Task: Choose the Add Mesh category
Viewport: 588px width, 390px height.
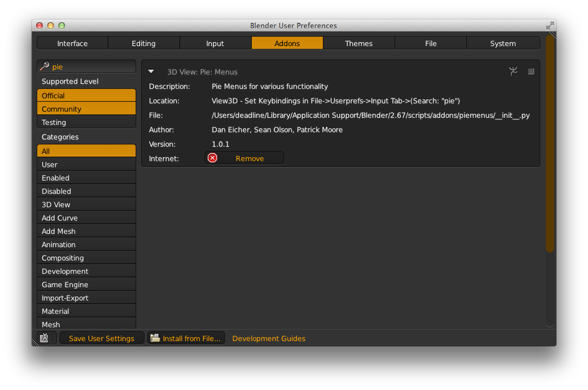Action: click(87, 231)
